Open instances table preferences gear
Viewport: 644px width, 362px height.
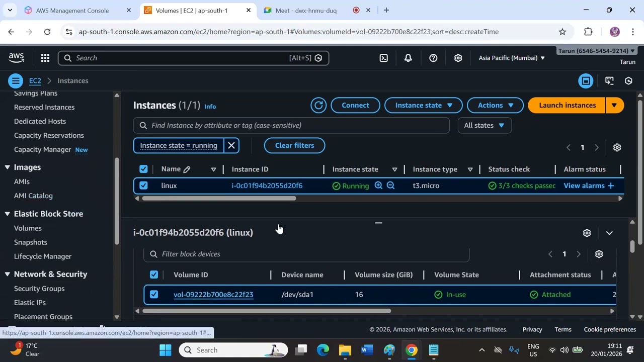tap(617, 147)
